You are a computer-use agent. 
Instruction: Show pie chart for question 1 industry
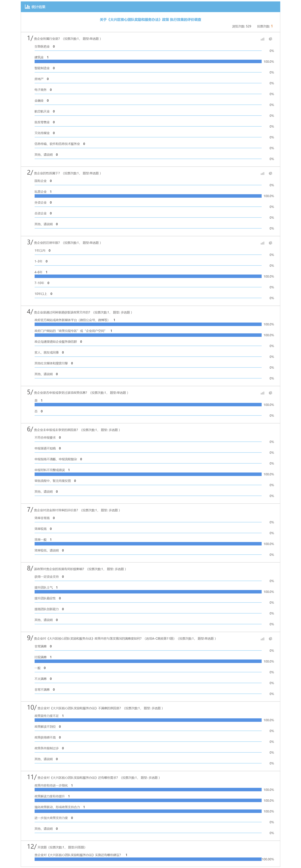(x=270, y=39)
